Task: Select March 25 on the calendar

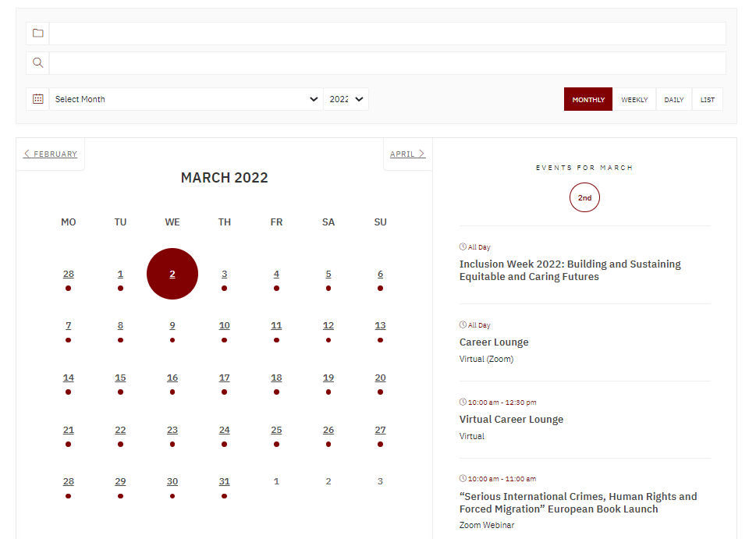Action: [x=276, y=430]
